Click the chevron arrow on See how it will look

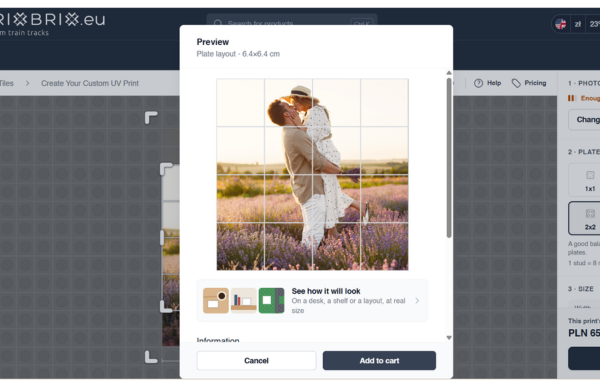pyautogui.click(x=417, y=301)
